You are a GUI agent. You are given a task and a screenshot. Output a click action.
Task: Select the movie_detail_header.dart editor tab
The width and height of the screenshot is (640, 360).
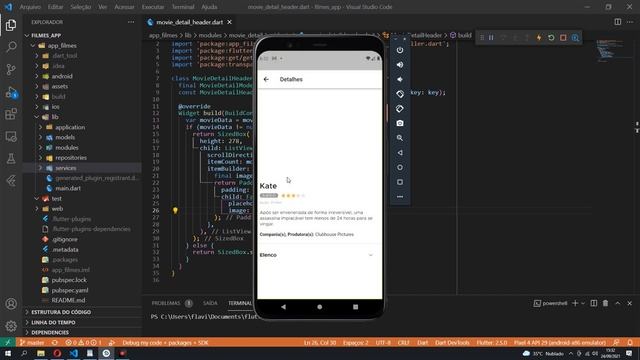[189, 22]
